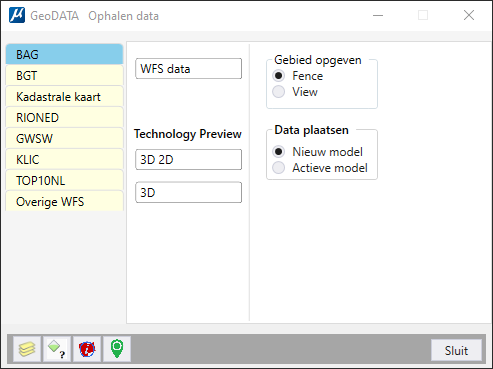Click the 3D 2D preview button
Viewport: 493px width, 369px height.
coord(189,160)
